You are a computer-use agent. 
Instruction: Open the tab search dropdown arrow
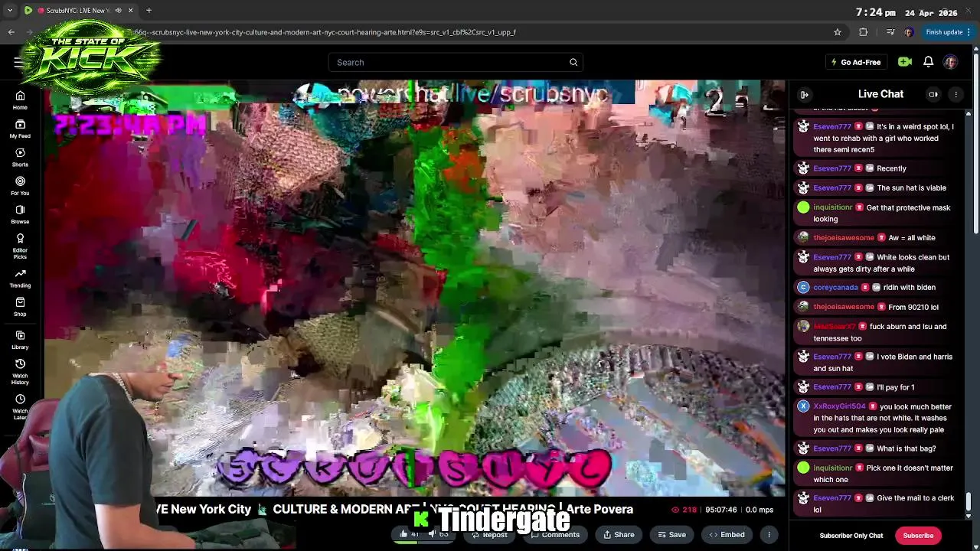[x=10, y=10]
